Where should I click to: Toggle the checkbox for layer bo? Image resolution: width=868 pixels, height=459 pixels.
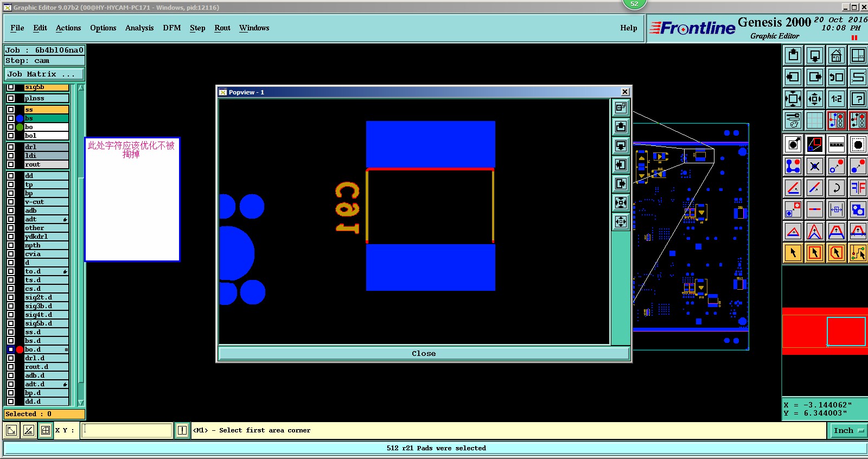(x=11, y=127)
